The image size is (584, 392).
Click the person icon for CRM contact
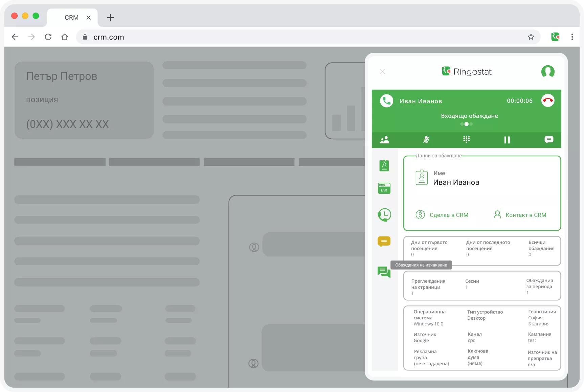(x=497, y=215)
